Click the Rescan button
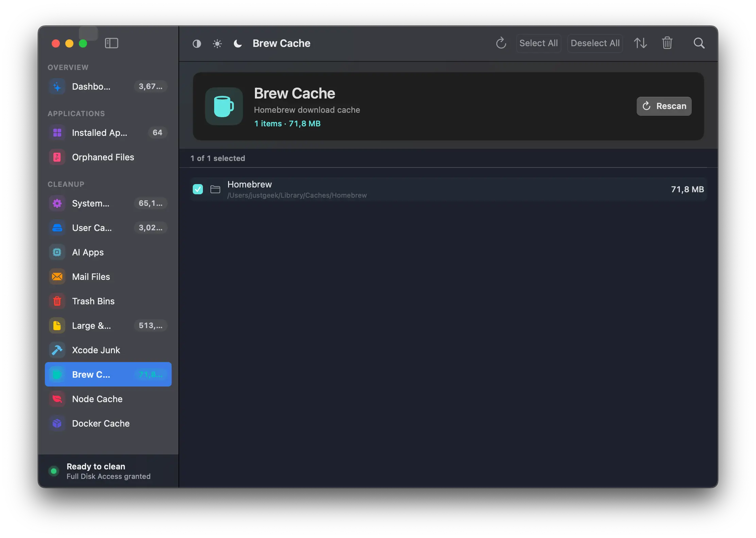 pyautogui.click(x=664, y=106)
